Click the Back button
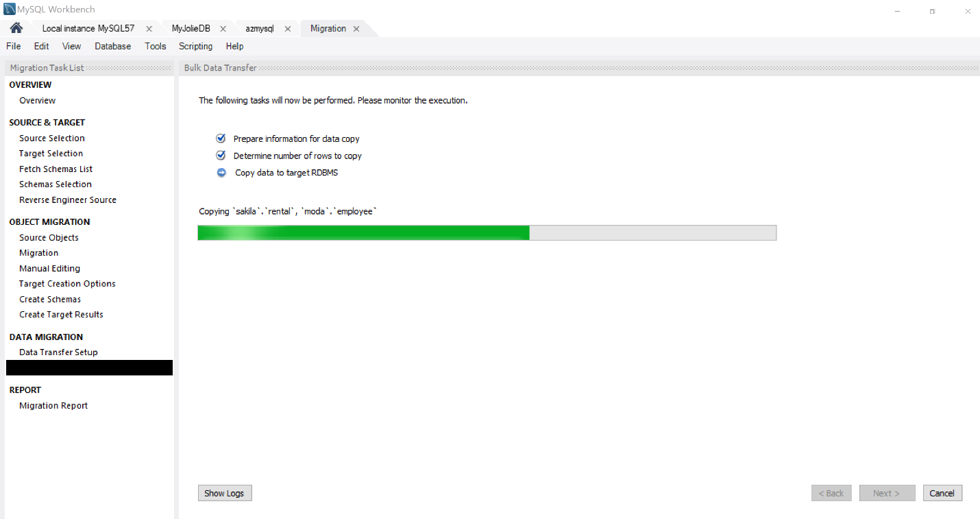 (831, 493)
